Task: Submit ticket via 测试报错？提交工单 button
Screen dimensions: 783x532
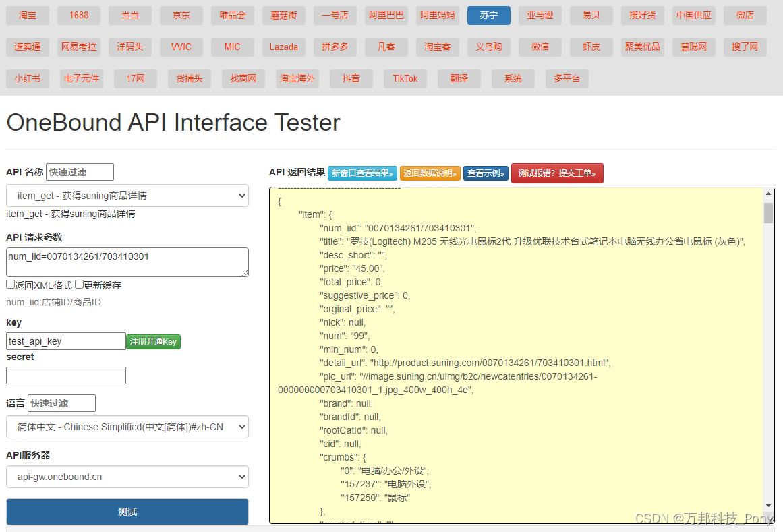Action: click(557, 173)
